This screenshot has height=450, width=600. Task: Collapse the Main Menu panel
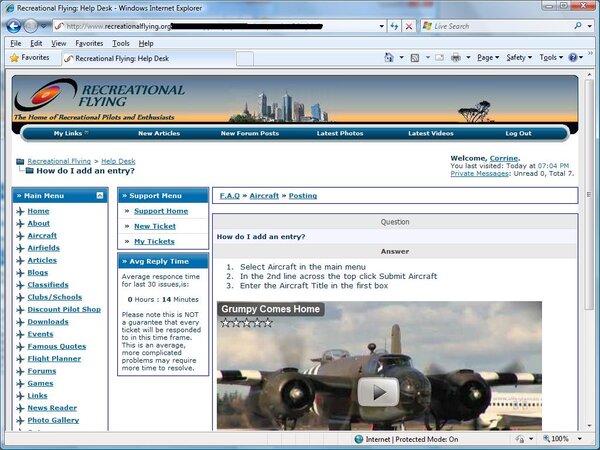100,196
